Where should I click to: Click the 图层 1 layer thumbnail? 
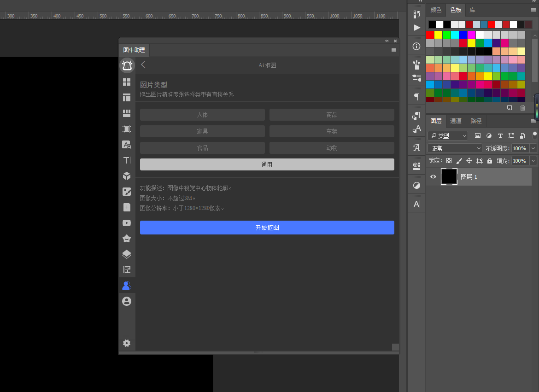coord(449,176)
